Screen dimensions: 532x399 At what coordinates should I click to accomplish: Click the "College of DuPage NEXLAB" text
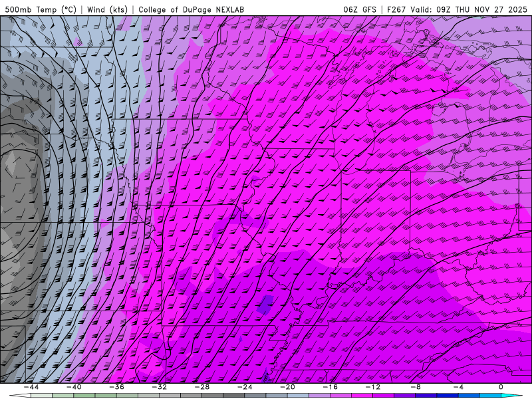pos(191,9)
